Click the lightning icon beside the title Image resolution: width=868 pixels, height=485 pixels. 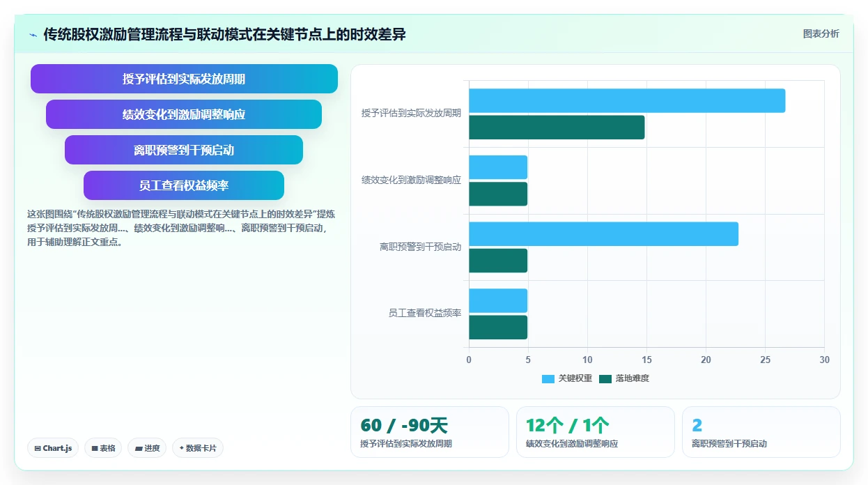tap(33, 34)
